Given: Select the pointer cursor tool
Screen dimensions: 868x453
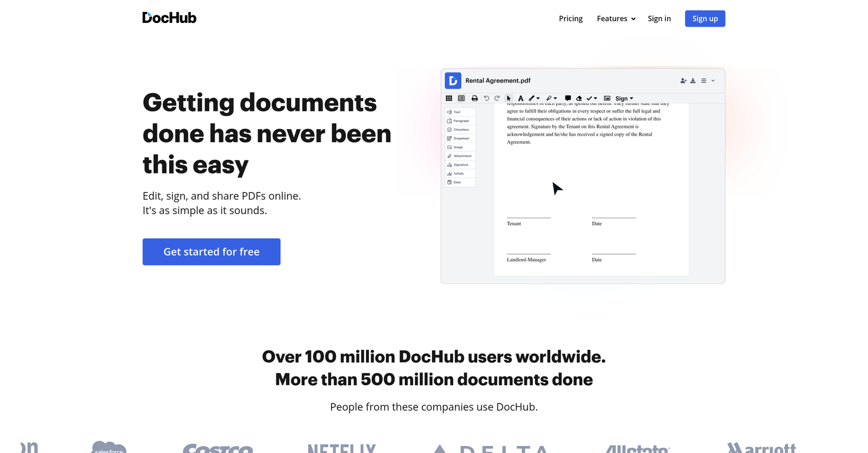Looking at the screenshot, I should 509,99.
